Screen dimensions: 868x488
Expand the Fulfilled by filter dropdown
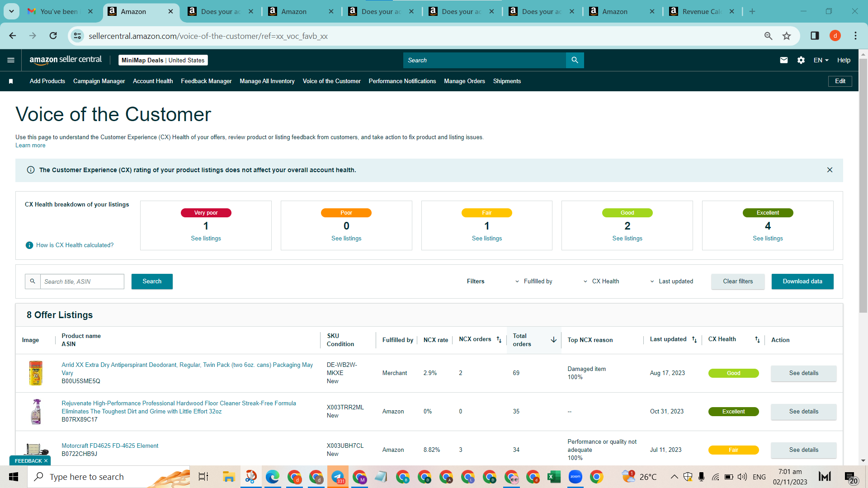(x=534, y=282)
